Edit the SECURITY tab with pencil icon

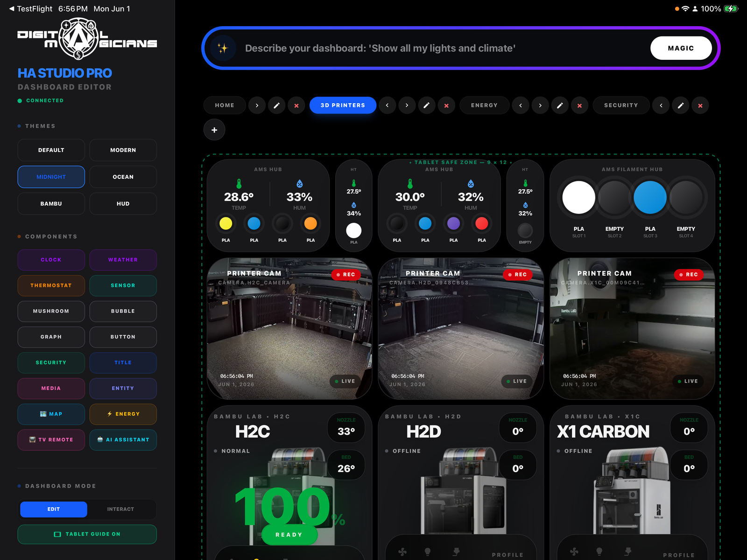681,106
